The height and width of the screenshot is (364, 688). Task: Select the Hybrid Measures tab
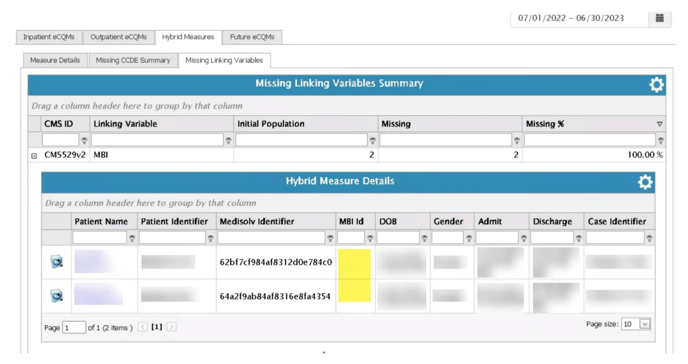[x=188, y=37]
